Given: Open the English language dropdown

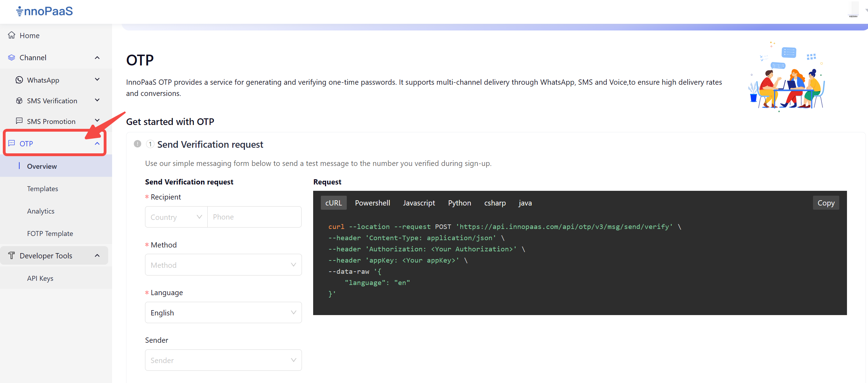Looking at the screenshot, I should 223,313.
